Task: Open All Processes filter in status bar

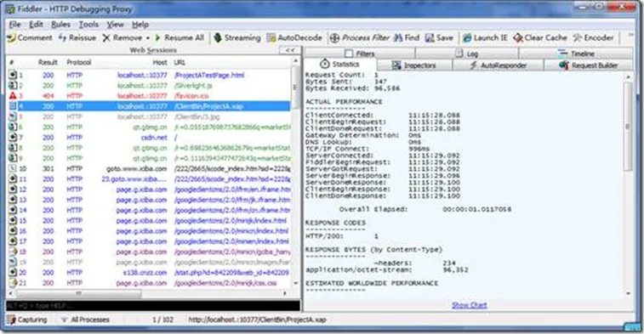Action: click(x=85, y=320)
